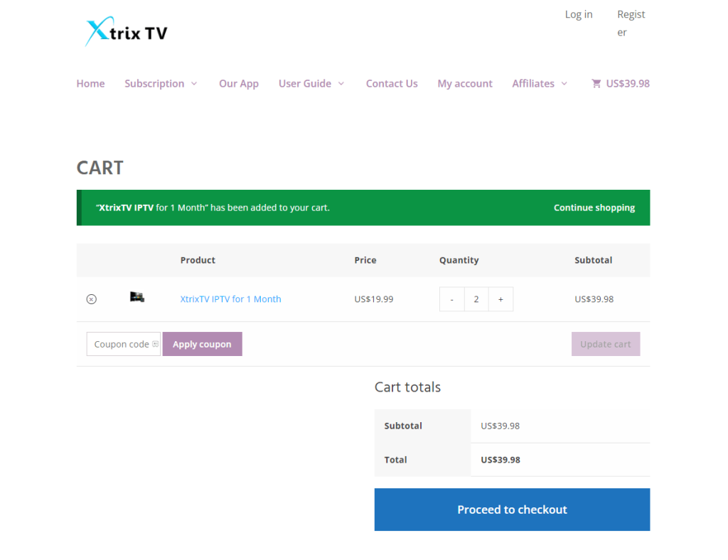This screenshot has height=560, width=728.
Task: Decrease quantity with the minus button
Action: point(451,299)
